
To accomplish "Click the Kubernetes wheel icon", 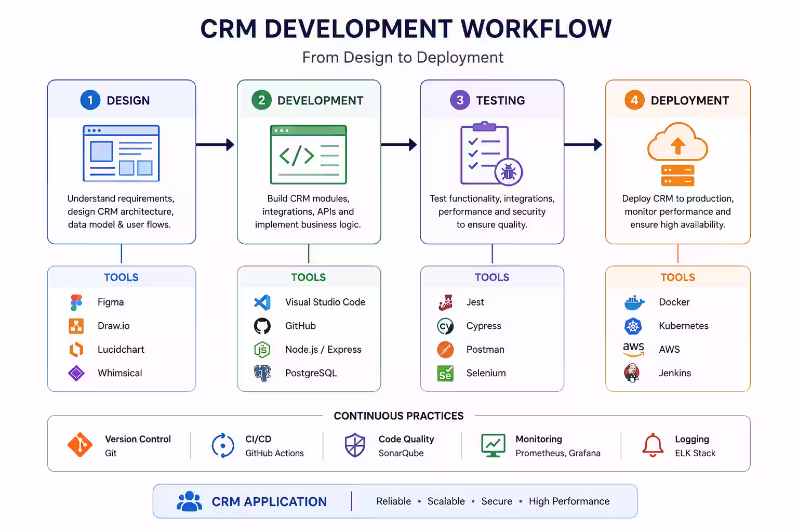I will (633, 326).
